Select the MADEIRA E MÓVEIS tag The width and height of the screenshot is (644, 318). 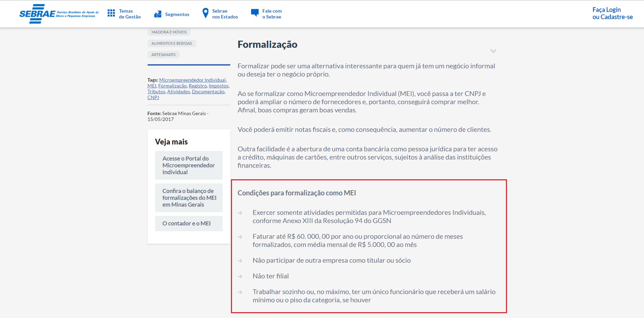169,32
